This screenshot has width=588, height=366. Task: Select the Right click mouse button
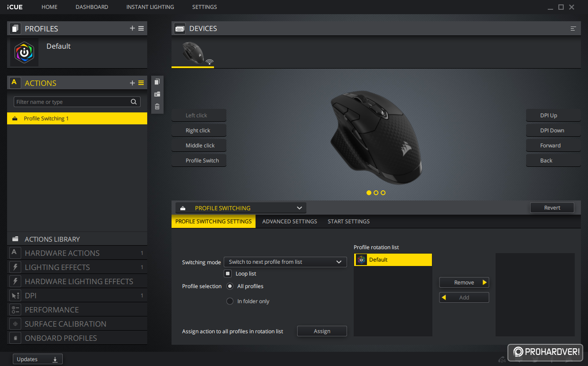click(199, 131)
